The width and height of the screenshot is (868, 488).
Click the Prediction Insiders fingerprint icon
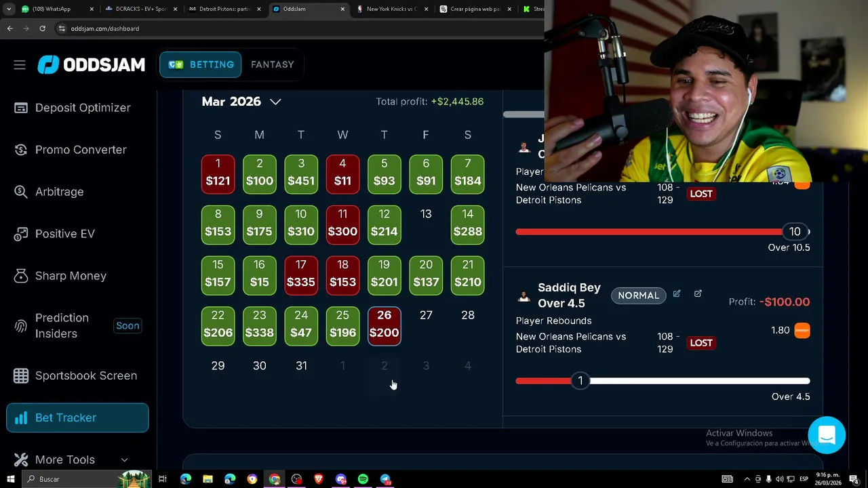21,326
